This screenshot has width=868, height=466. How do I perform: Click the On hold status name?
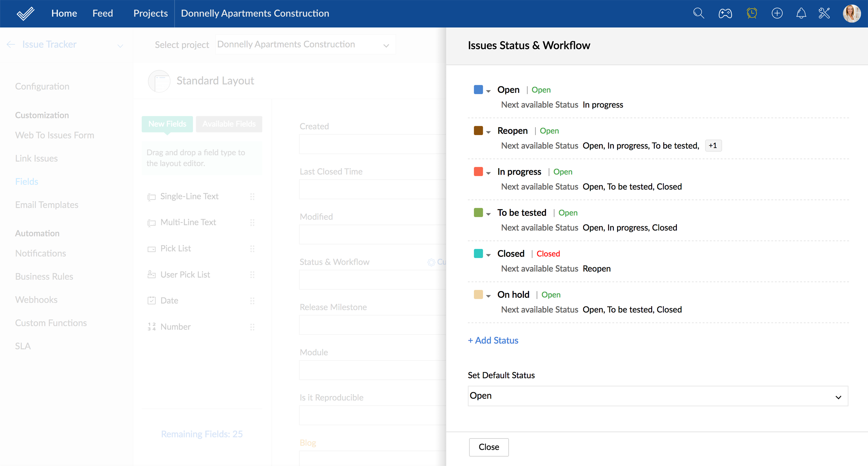click(x=513, y=295)
